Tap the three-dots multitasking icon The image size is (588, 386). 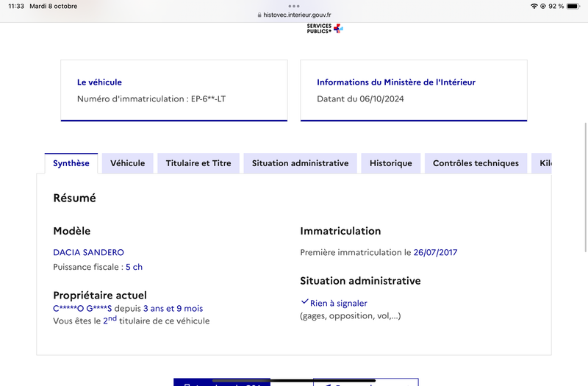tap(293, 6)
